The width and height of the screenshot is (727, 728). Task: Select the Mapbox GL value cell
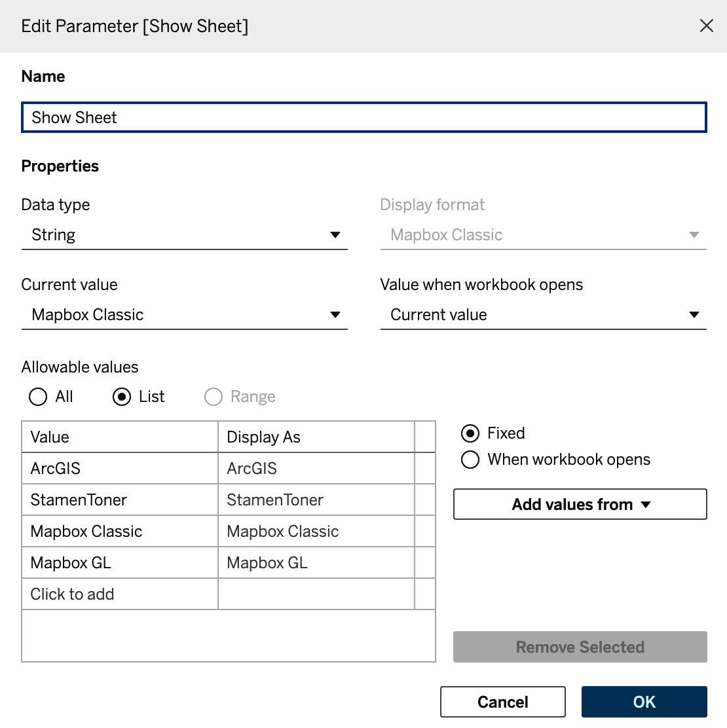pos(120,562)
